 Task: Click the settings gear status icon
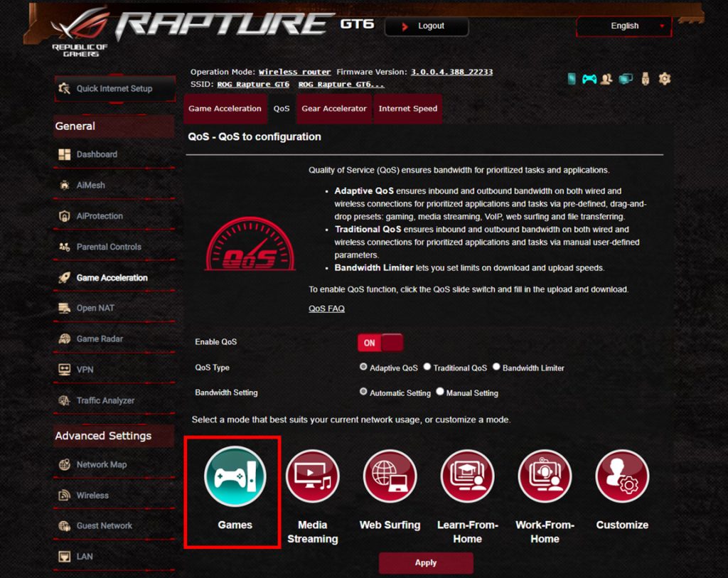click(x=665, y=79)
